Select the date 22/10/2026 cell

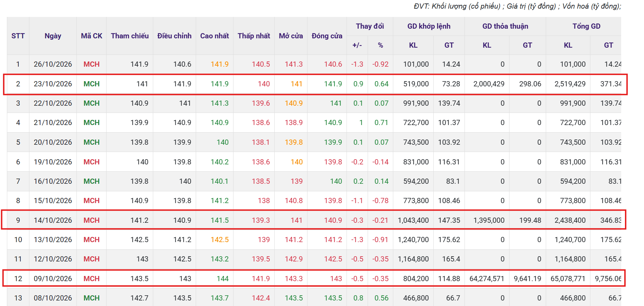click(53, 103)
